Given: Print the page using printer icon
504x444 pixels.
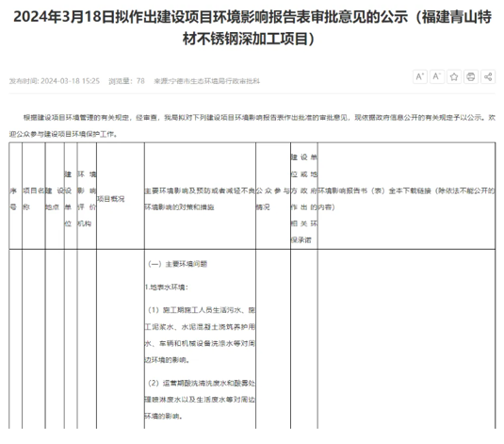Looking at the screenshot, I should click(x=471, y=76).
